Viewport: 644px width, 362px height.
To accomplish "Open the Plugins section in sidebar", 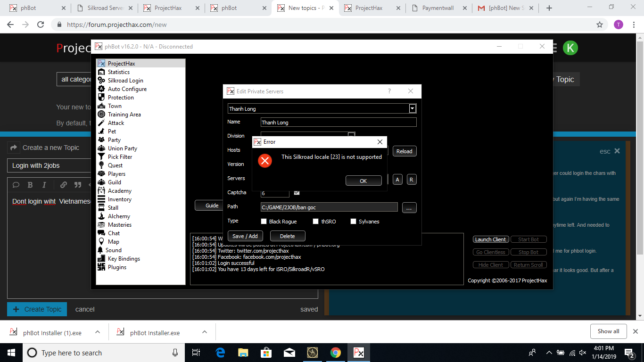I will (x=117, y=267).
